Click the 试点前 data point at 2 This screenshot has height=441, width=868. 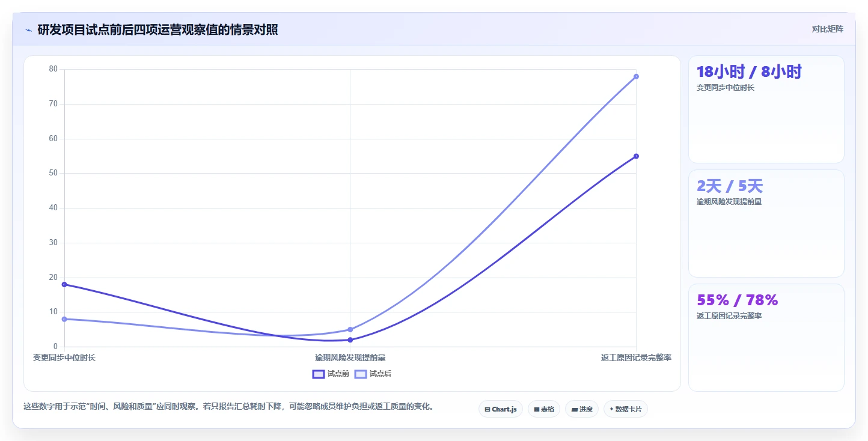(x=350, y=340)
